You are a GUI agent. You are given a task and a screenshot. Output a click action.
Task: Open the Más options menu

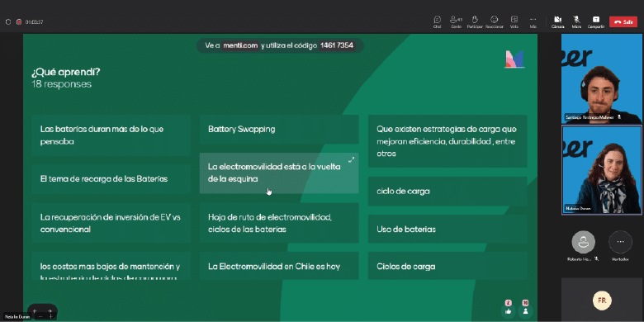click(533, 21)
